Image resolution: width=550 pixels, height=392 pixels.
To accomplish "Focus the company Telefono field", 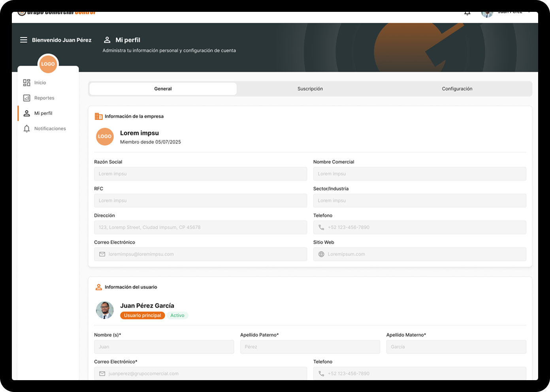I will point(420,227).
